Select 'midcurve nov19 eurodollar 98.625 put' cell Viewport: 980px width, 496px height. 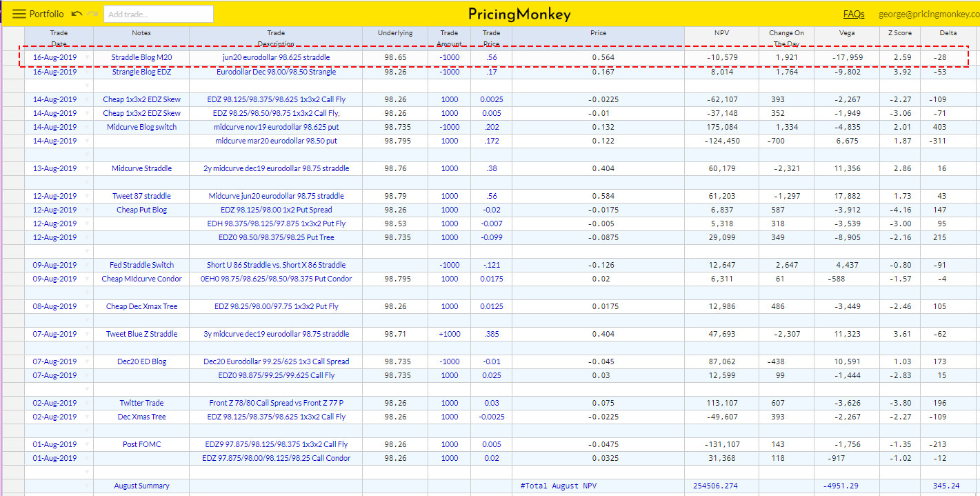276,127
